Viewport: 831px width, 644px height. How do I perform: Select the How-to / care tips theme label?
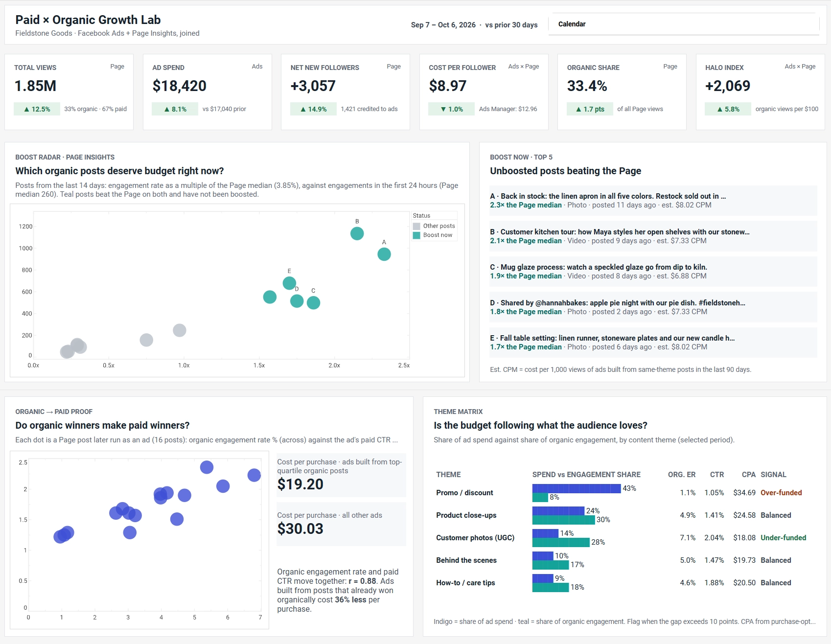pyautogui.click(x=465, y=583)
